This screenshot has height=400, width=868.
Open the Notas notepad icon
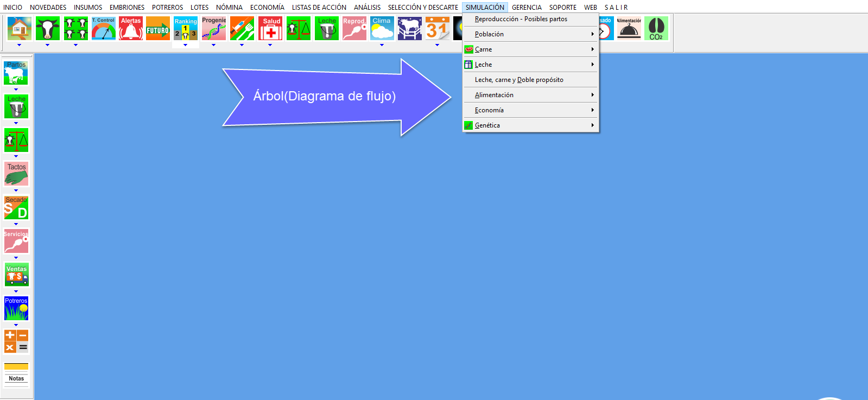coord(16,373)
